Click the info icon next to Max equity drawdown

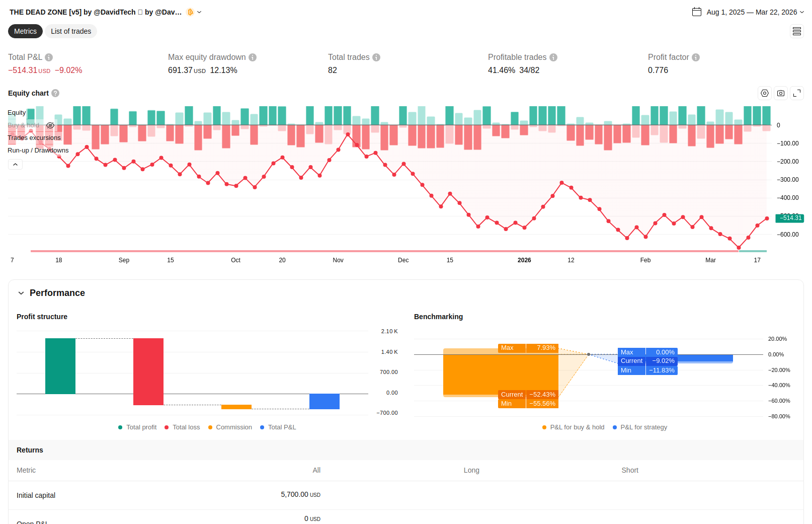[x=253, y=57]
